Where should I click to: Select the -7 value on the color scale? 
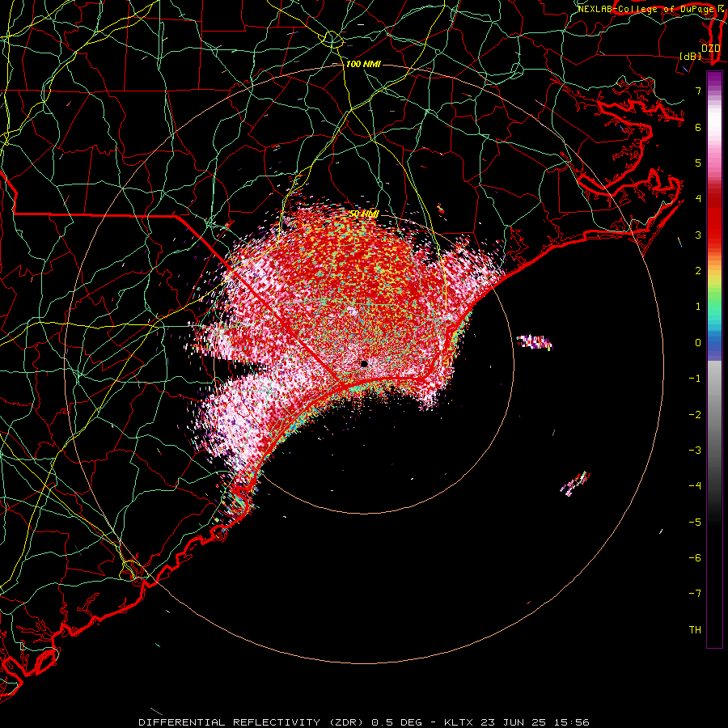pyautogui.click(x=695, y=594)
